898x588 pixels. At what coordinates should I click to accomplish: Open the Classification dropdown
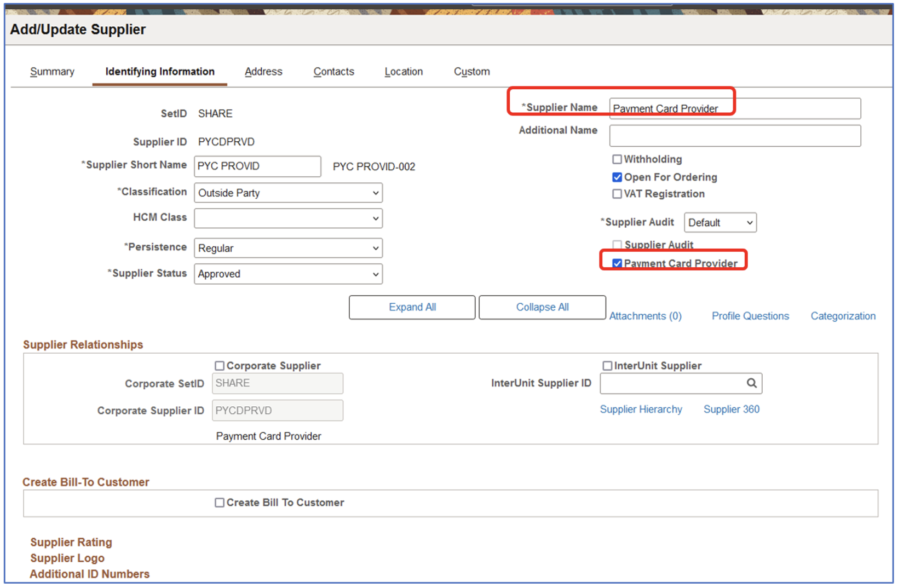(288, 193)
